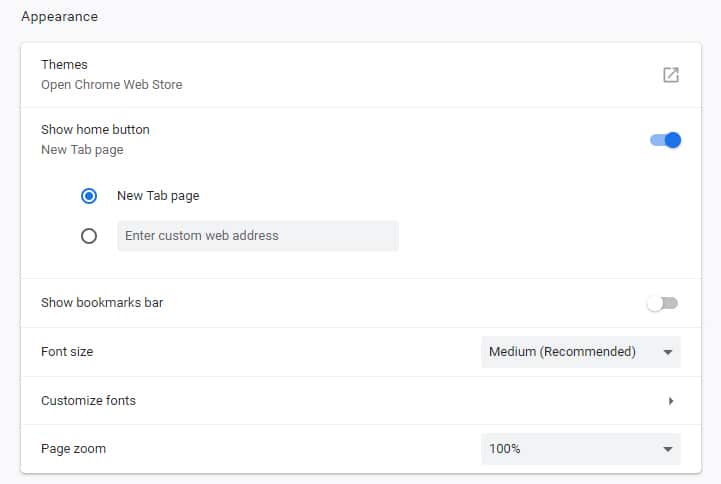Screen dimensions: 721x484
Task: Open the 100% Page zoom dropdown
Action: tap(570, 449)
